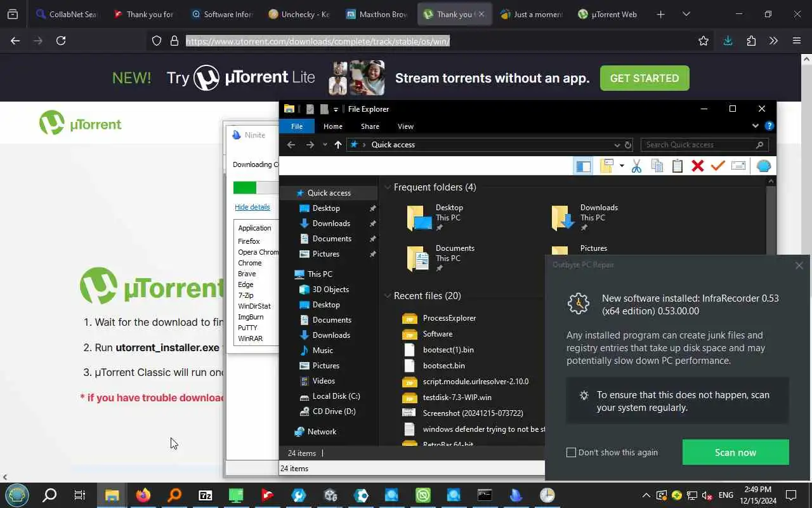Open the Home ribbon tab

(333, 126)
